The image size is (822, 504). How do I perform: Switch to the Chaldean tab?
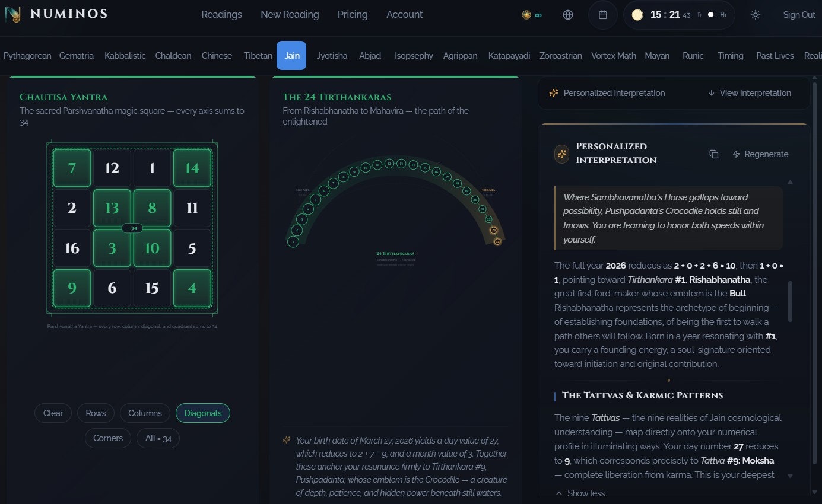tap(173, 56)
